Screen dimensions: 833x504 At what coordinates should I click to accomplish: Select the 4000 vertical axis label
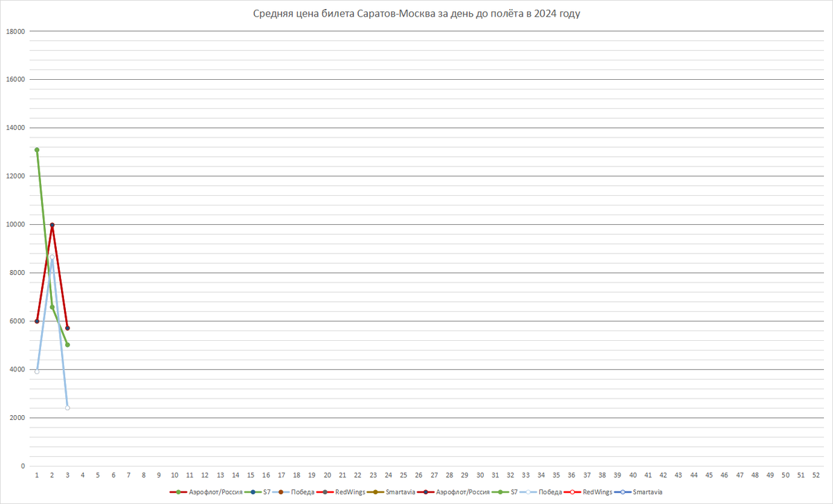(x=17, y=369)
